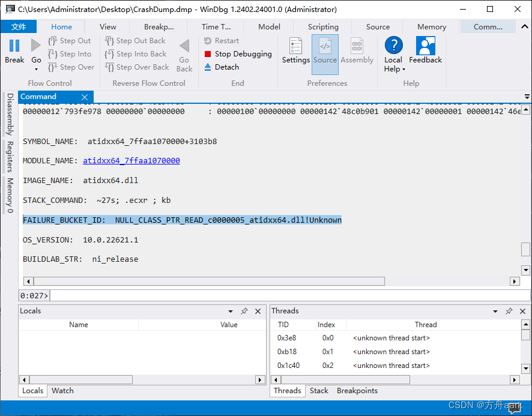Pin the Threads panel
Viewport: 532px width, 416px height.
click(x=509, y=311)
